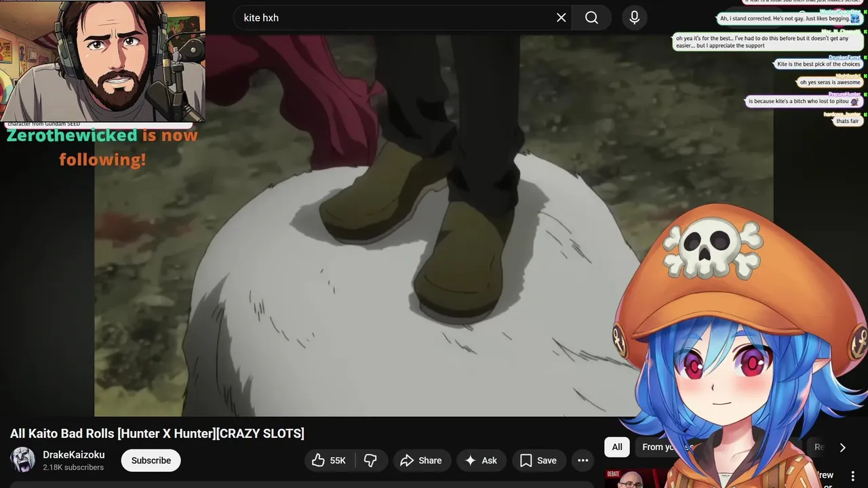Open the DrakeKaizoku channel avatar

click(x=22, y=460)
